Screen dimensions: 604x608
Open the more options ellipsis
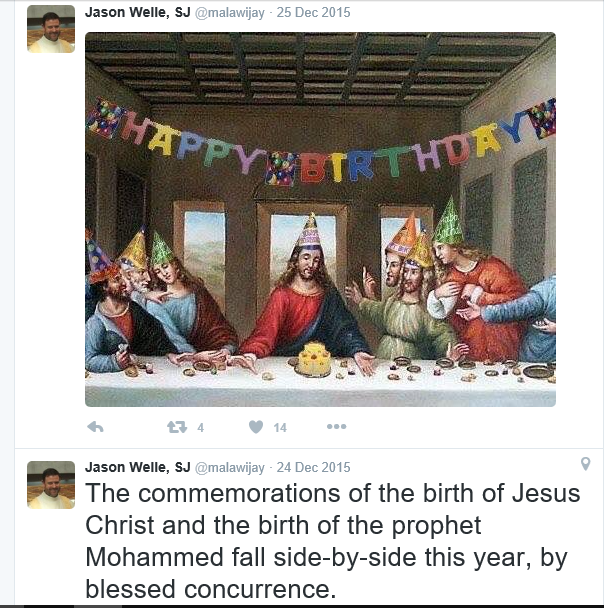point(336,427)
